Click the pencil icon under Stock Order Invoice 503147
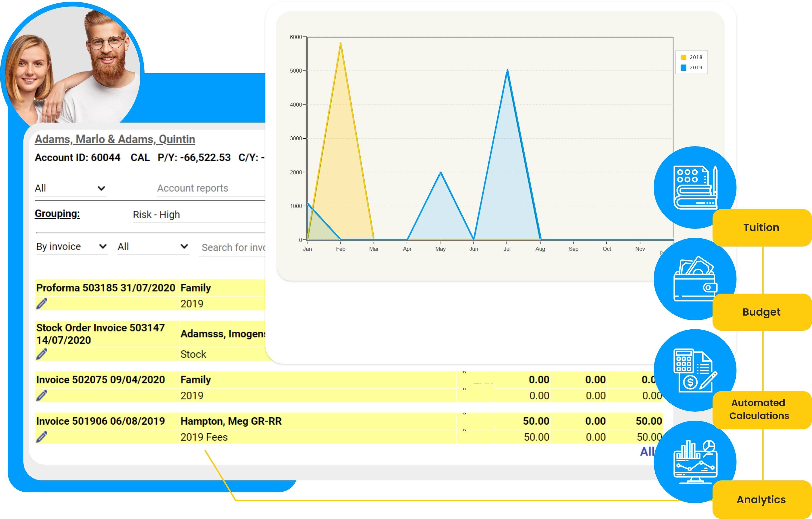The width and height of the screenshot is (812, 519). coord(42,354)
